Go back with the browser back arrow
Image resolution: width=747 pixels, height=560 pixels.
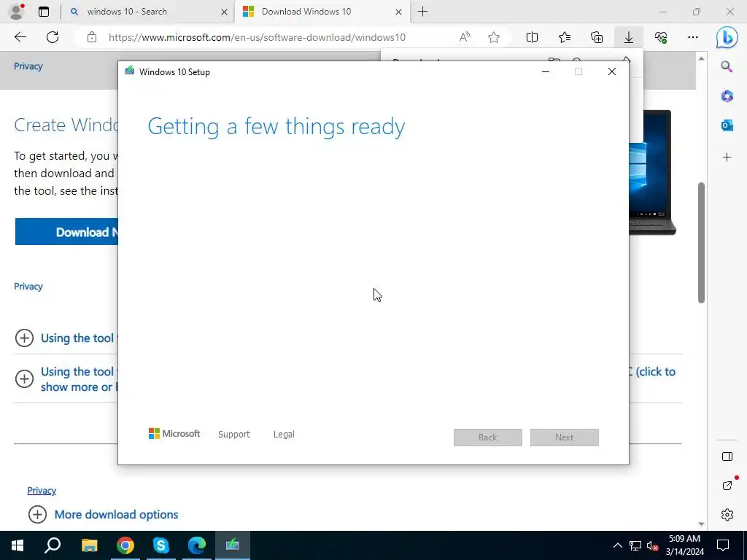pyautogui.click(x=20, y=37)
